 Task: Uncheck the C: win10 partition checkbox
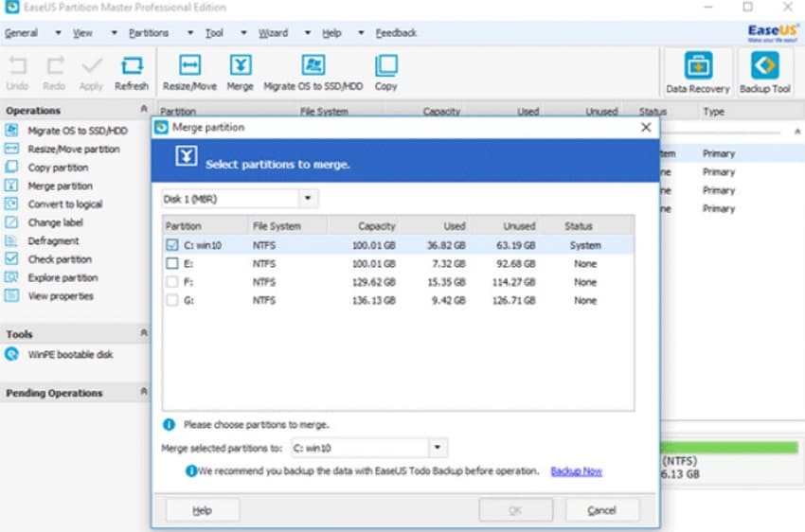[172, 245]
